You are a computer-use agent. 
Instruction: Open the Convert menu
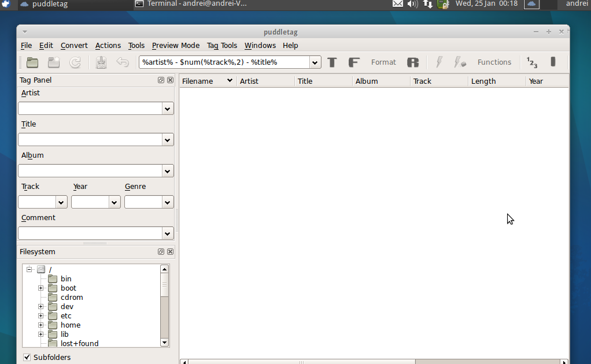(x=74, y=46)
